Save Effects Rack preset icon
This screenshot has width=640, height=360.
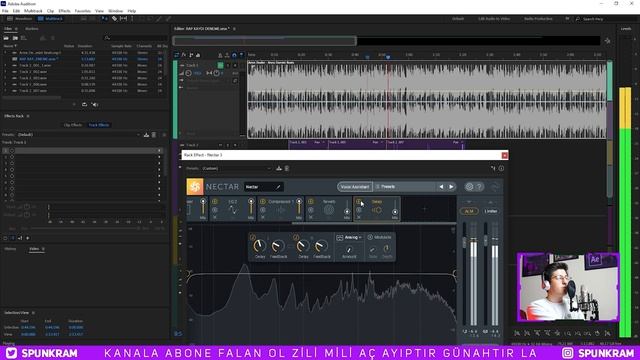coord(146,135)
